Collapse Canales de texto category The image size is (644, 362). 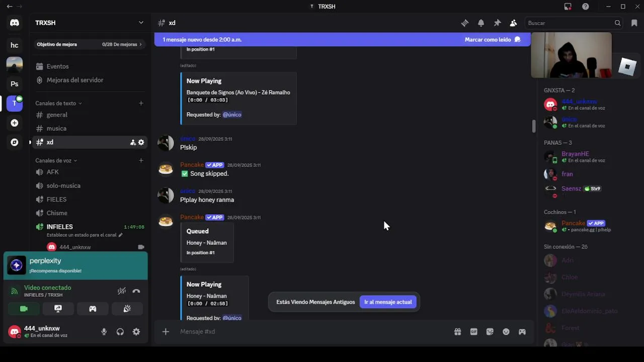(58, 103)
